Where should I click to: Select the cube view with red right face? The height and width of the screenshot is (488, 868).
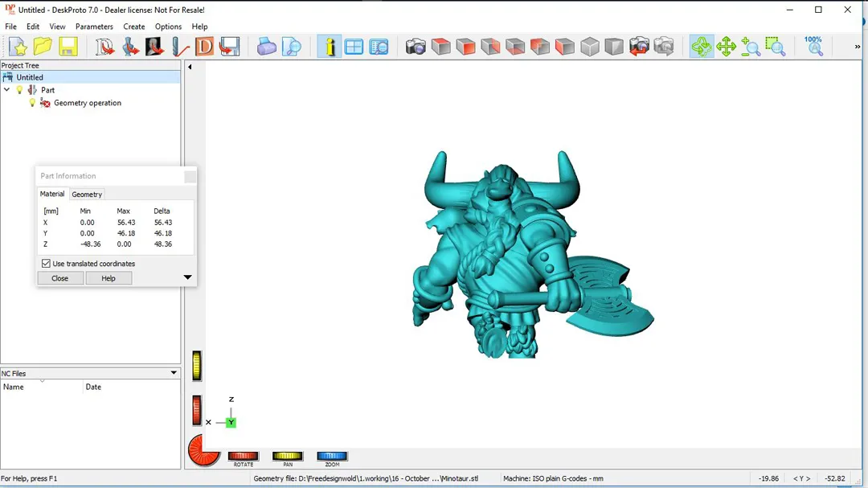point(490,47)
